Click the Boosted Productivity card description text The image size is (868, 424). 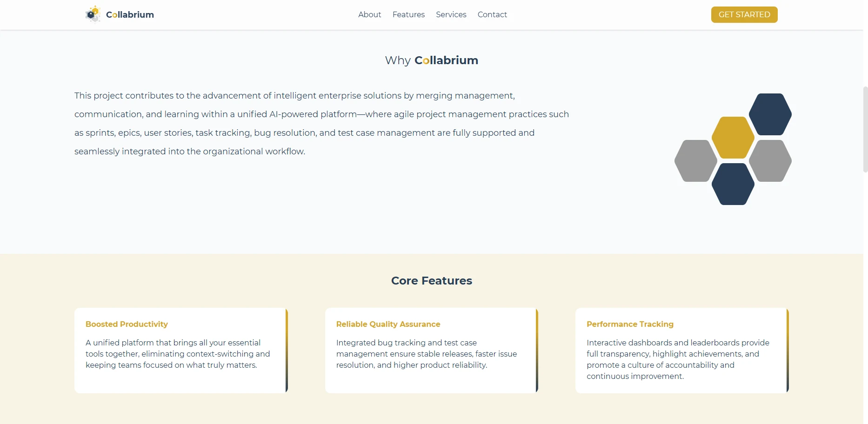[178, 354]
